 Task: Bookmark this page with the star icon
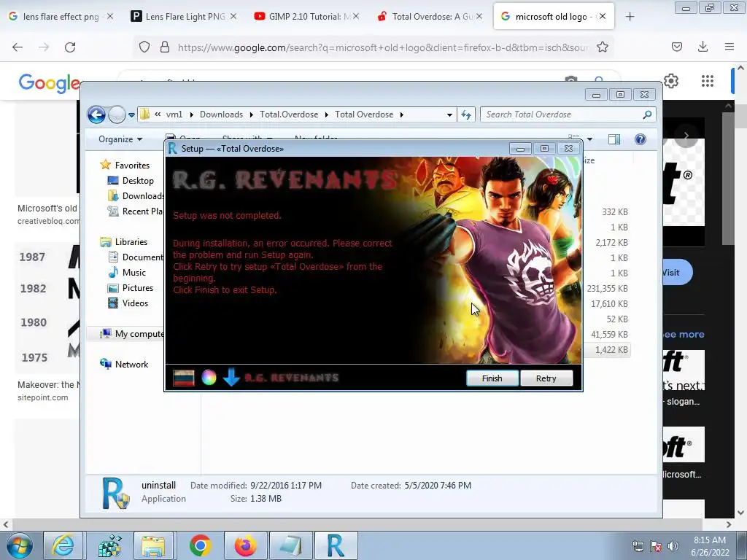pyautogui.click(x=602, y=47)
